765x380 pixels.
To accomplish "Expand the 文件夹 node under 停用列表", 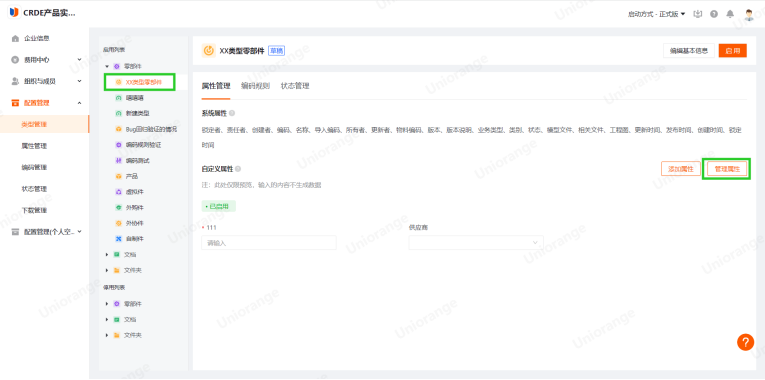I will point(107,335).
